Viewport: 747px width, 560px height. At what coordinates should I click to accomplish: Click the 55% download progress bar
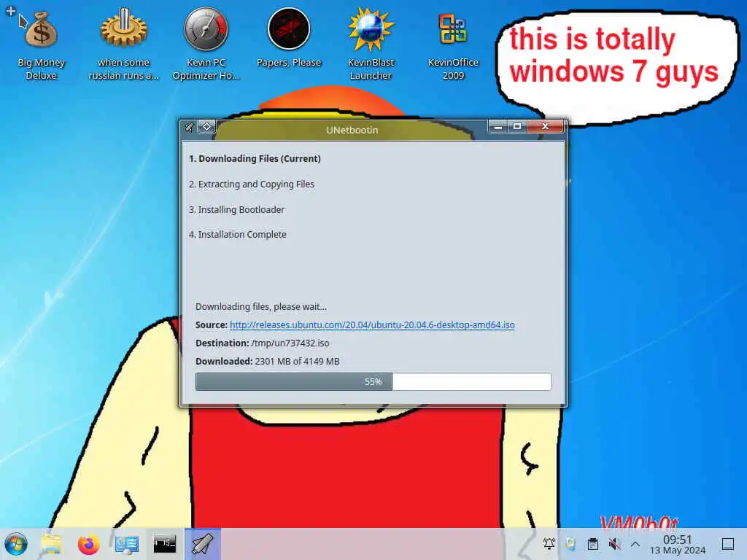click(373, 382)
